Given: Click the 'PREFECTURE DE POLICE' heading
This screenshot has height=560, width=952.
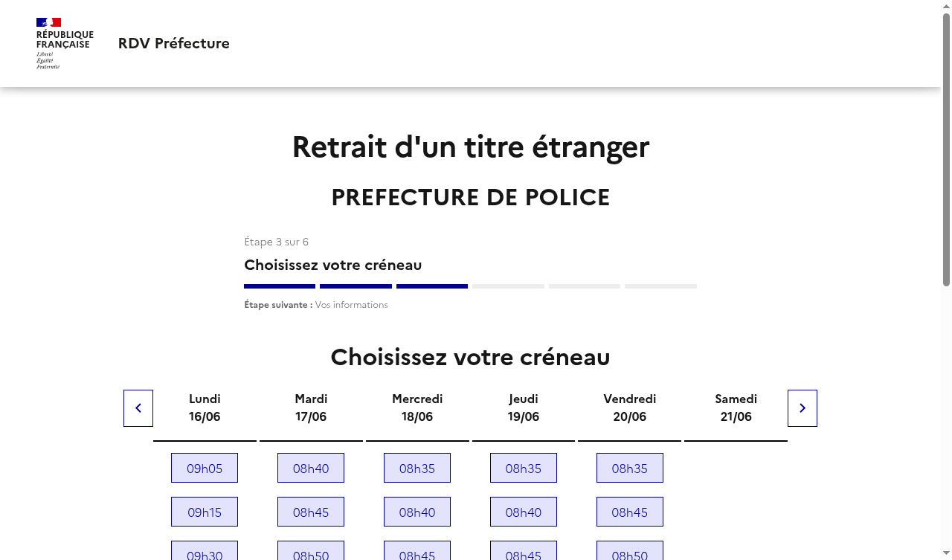Looking at the screenshot, I should click(470, 197).
